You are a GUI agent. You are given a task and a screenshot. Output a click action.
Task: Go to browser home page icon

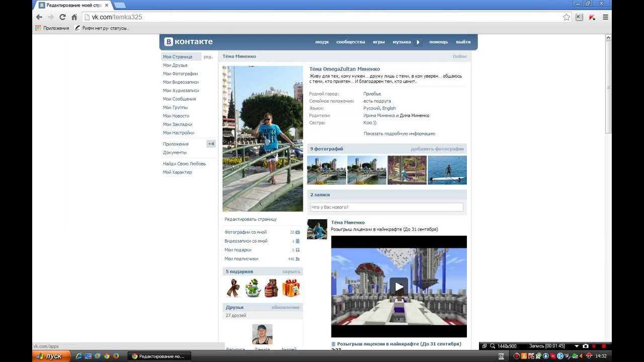74,17
